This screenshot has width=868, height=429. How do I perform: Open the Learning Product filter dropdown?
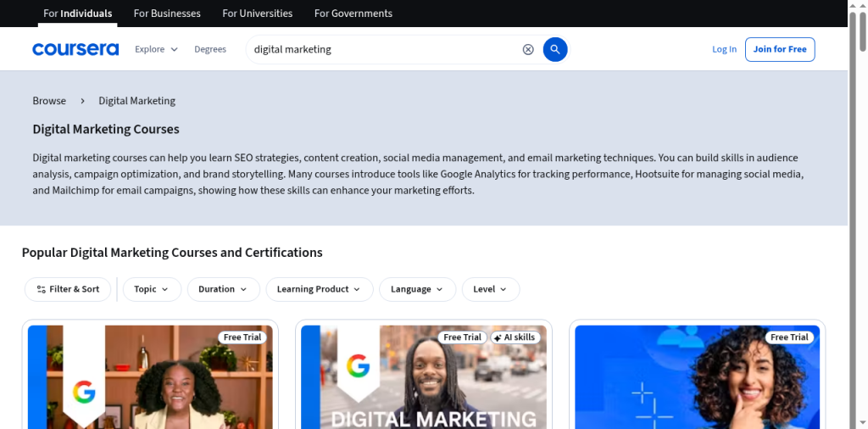coord(320,289)
